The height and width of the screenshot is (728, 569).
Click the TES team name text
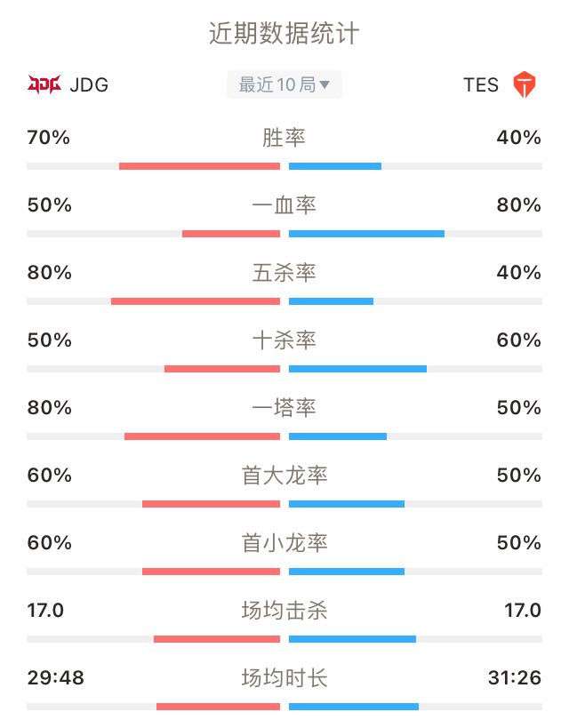[481, 85]
